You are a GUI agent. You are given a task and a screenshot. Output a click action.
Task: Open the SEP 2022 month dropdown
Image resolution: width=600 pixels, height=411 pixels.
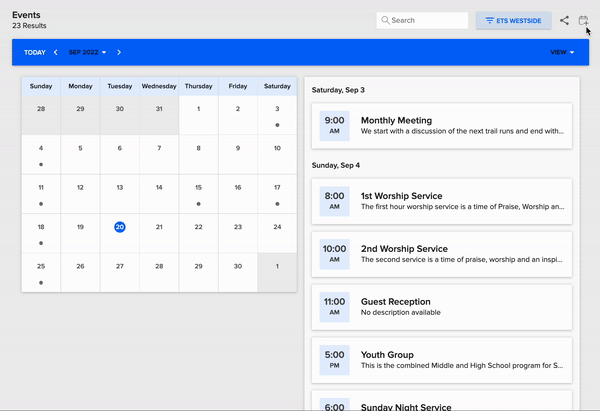88,52
